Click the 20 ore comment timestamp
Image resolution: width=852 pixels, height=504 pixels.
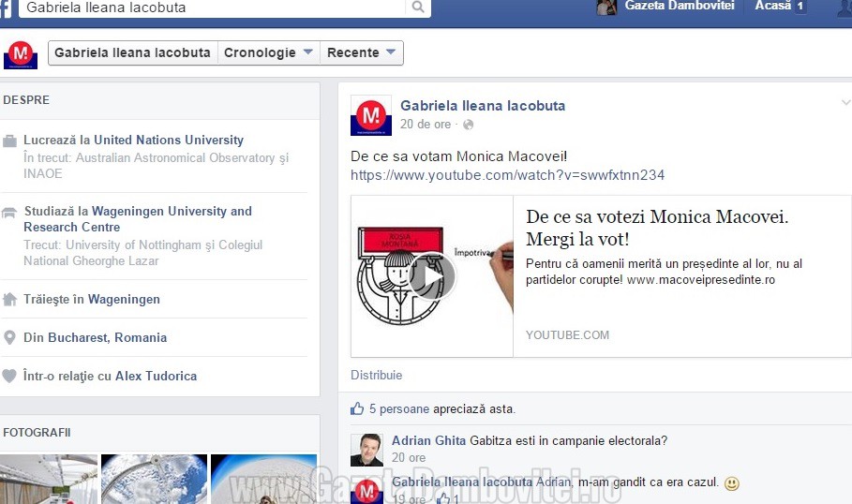409,458
